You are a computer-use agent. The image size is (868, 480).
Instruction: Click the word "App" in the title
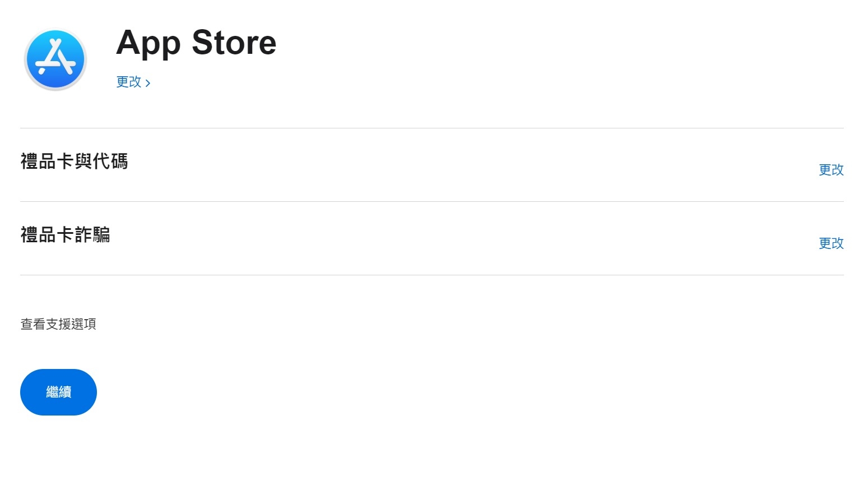[x=148, y=43]
